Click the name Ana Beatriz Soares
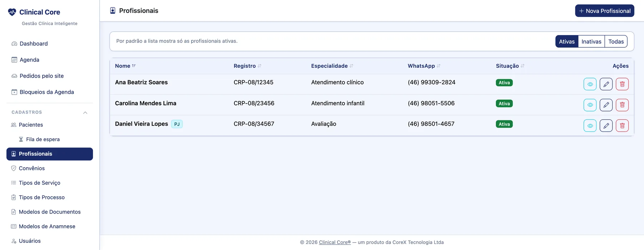This screenshot has width=644, height=250. pyautogui.click(x=141, y=82)
